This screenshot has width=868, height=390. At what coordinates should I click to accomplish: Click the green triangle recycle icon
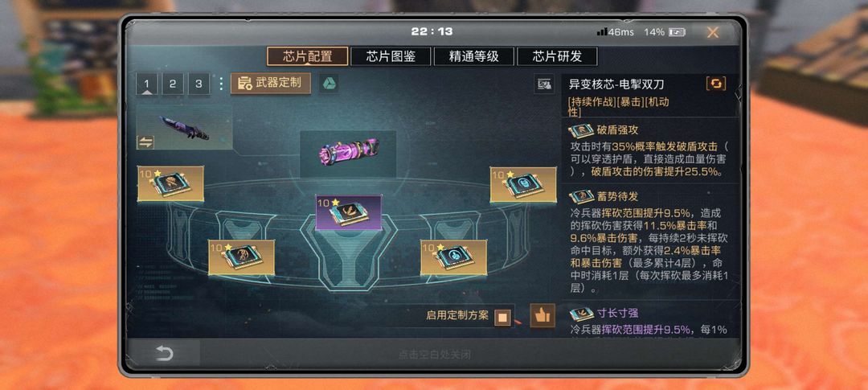pyautogui.click(x=328, y=84)
